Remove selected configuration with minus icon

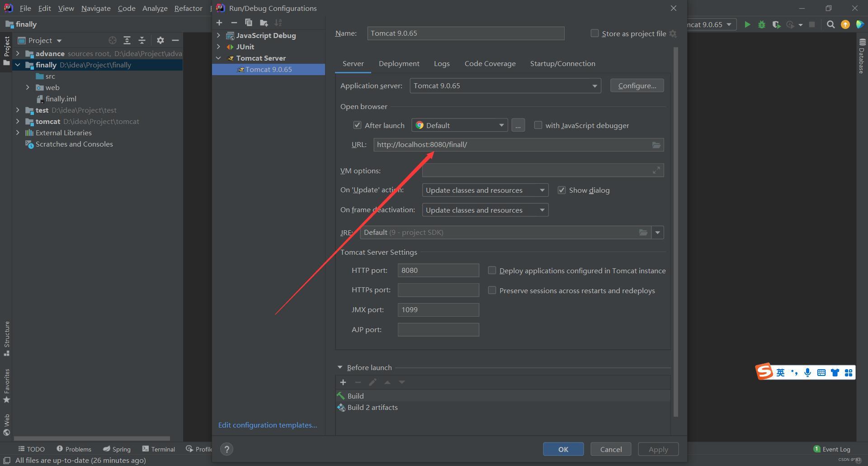(x=234, y=23)
